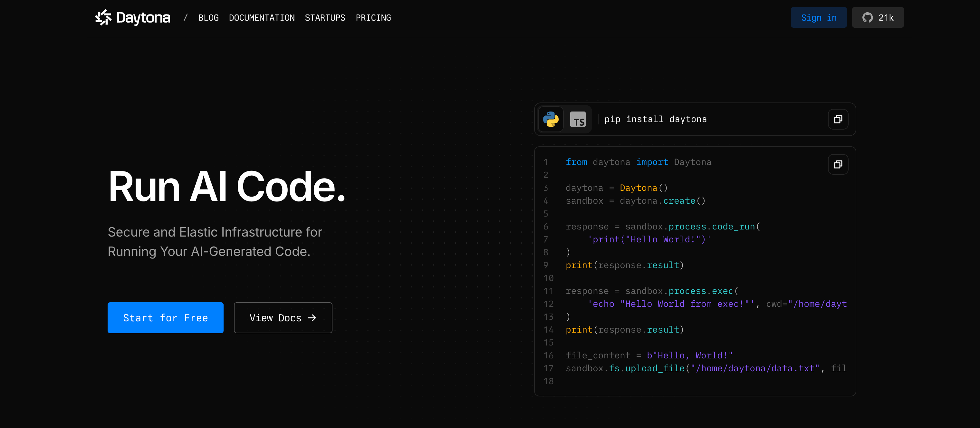Click the Daytona logo
This screenshot has width=980, height=428.
coord(132,17)
